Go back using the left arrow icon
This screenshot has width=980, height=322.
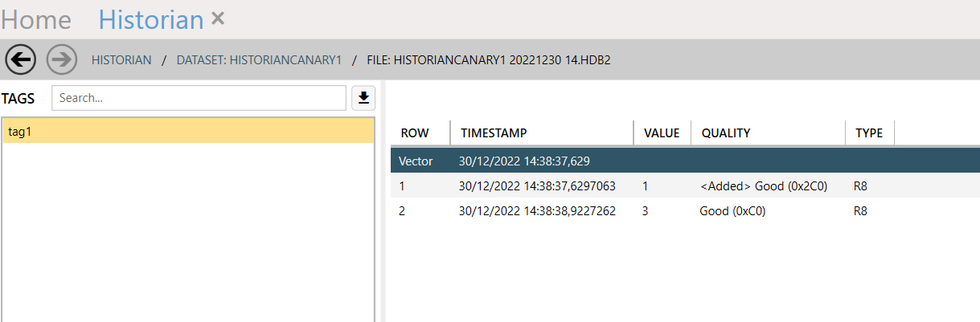click(20, 59)
